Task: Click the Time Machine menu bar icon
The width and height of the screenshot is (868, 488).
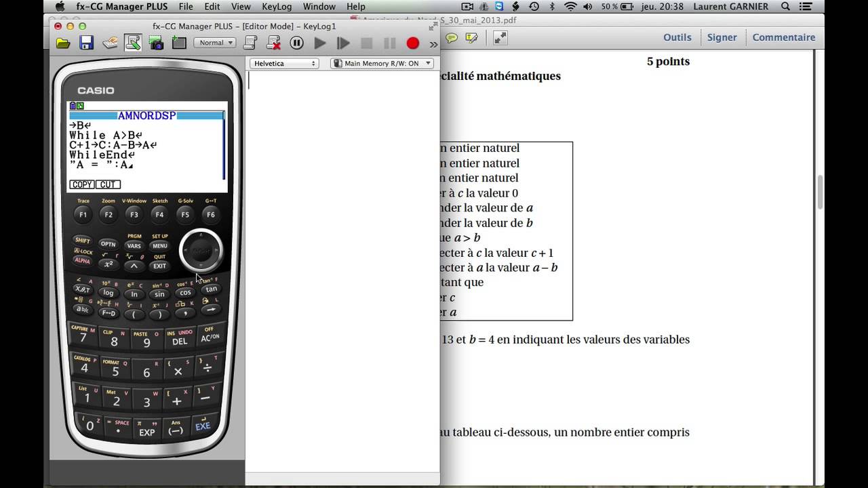Action: 534,7
